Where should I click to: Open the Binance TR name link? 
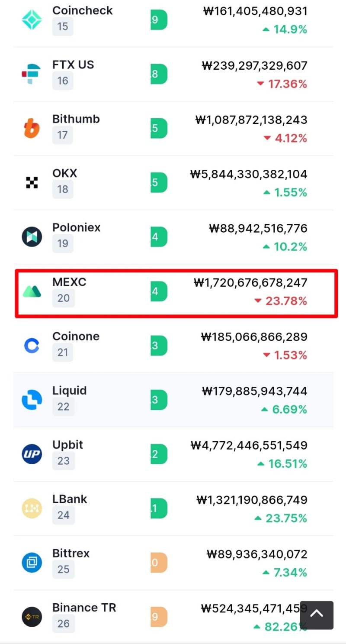click(84, 608)
